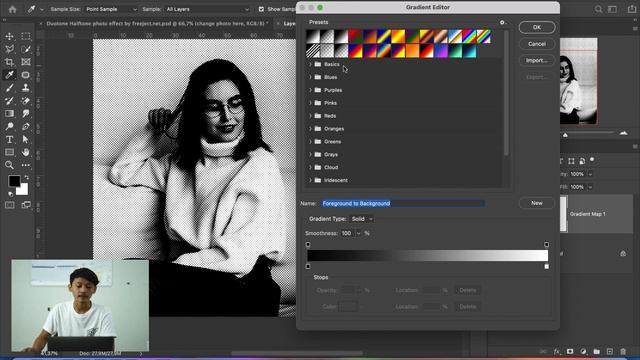The image size is (640, 360).
Task: Select the Zoom magnifier tool
Action: point(9,165)
